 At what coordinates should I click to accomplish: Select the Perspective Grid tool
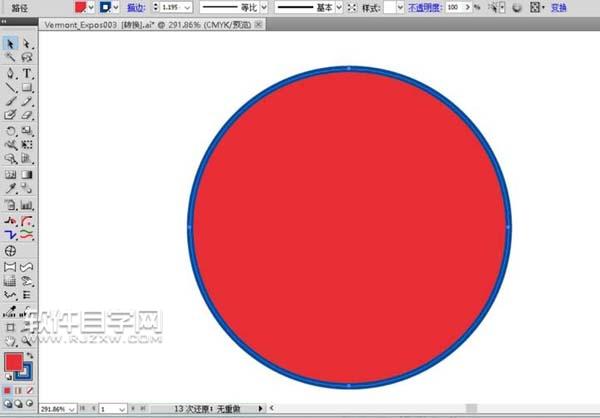click(26, 158)
